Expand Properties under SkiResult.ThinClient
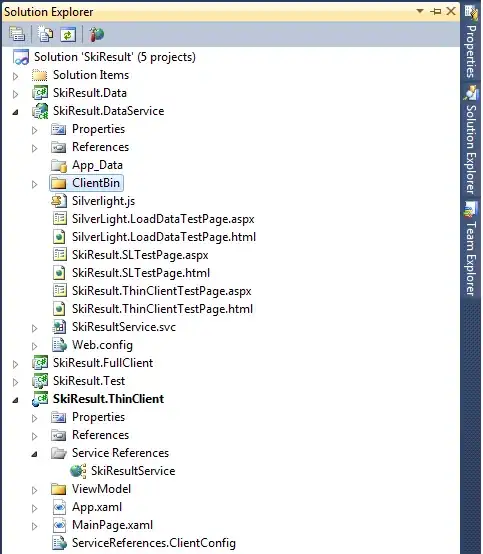Screen dimensions: 483x554 tap(34, 418)
